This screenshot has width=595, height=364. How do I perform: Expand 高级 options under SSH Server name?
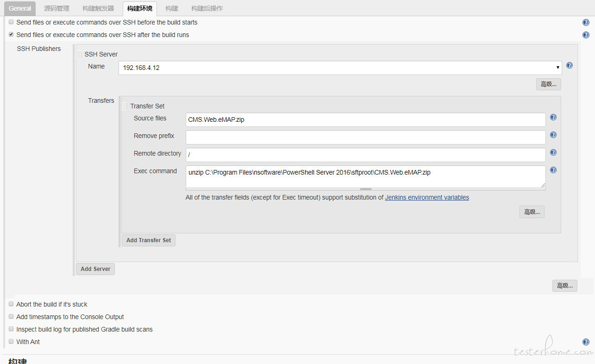click(x=548, y=84)
